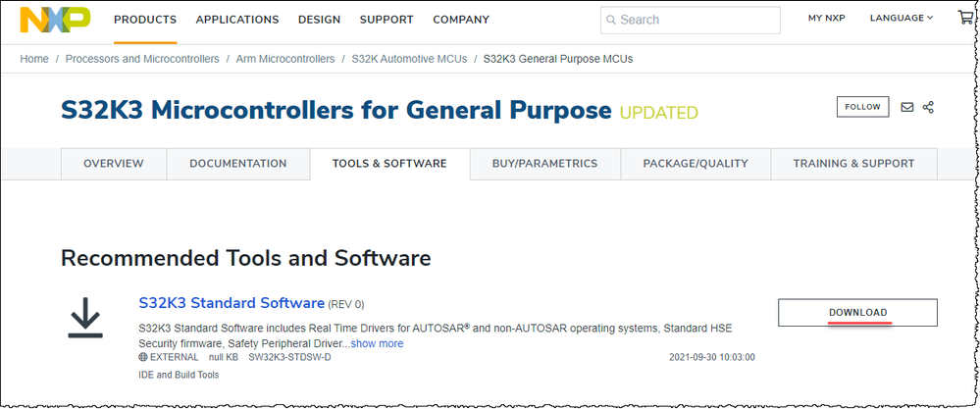The height and width of the screenshot is (409, 980).
Task: Click the IDE and Build Tools label
Action: pyautogui.click(x=179, y=375)
